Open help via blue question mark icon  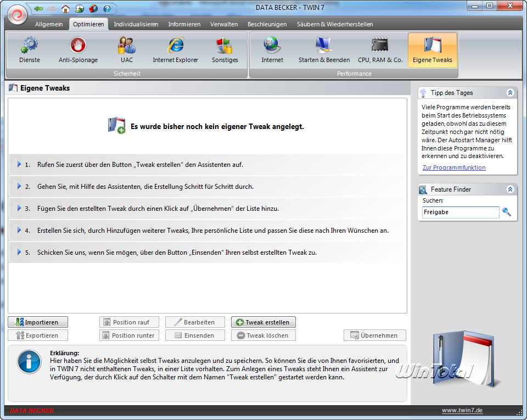tap(107, 9)
